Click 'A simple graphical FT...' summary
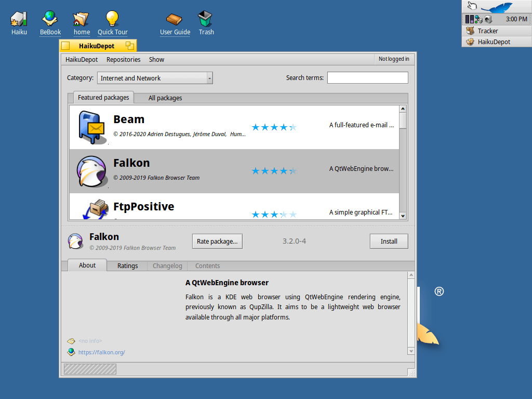Viewport: 532px width, 399px height. click(x=361, y=212)
